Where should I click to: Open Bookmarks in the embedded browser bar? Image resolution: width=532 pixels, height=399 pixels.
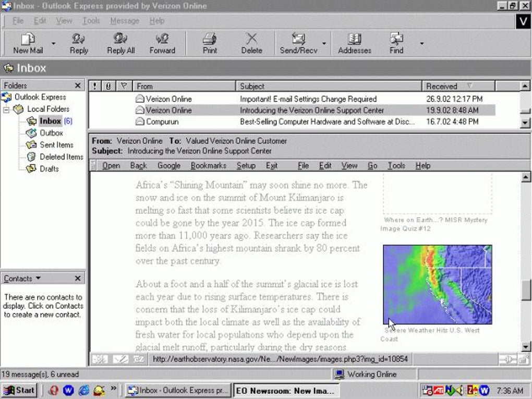point(208,165)
